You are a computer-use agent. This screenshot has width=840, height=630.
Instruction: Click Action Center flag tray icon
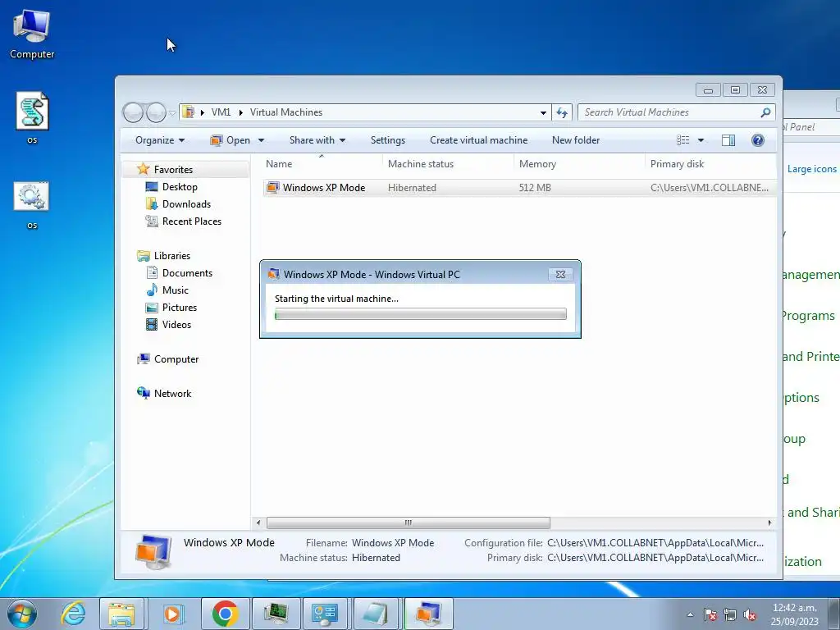pos(710,614)
